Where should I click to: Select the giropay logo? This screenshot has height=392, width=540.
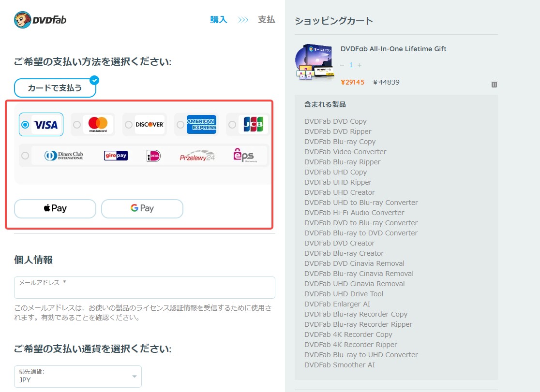coord(116,156)
